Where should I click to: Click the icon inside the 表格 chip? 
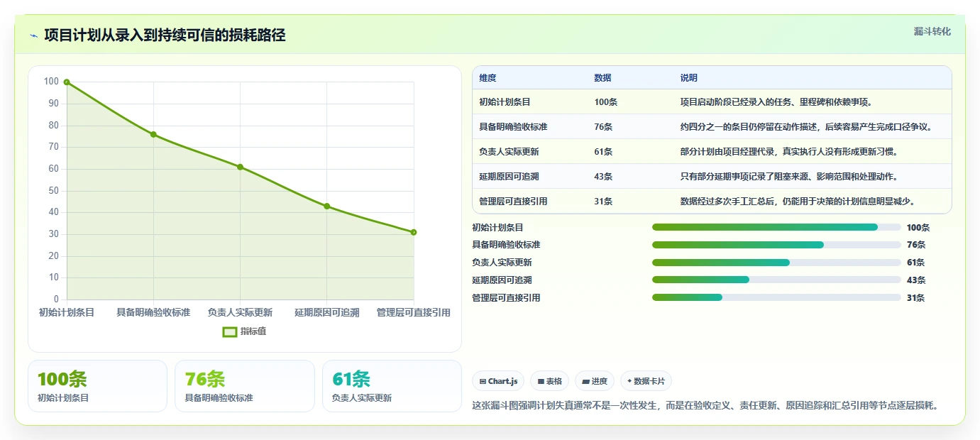coord(541,382)
